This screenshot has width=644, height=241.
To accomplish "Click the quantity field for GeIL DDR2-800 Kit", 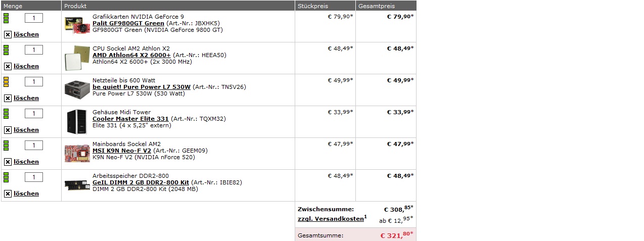I will point(34,177).
